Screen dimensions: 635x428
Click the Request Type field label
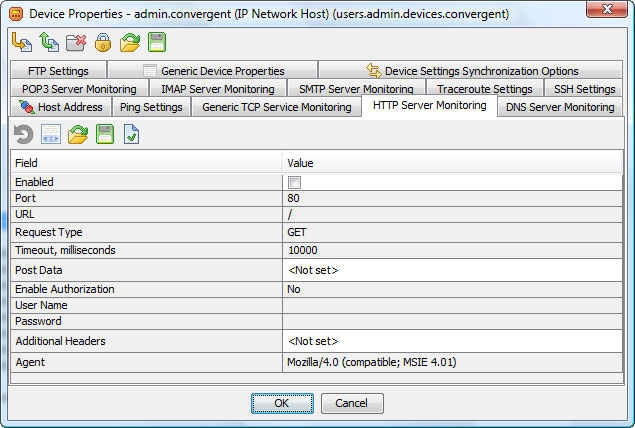[x=49, y=232]
